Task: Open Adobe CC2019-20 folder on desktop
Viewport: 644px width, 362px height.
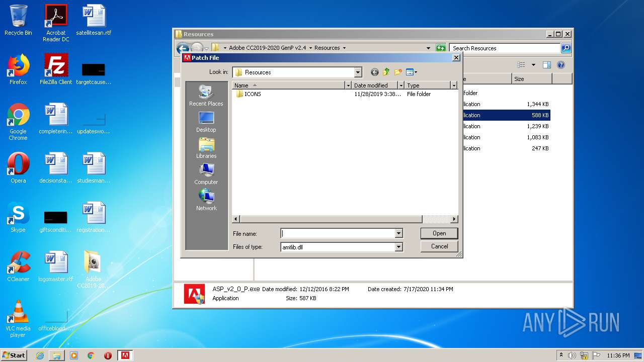Action: tap(94, 269)
